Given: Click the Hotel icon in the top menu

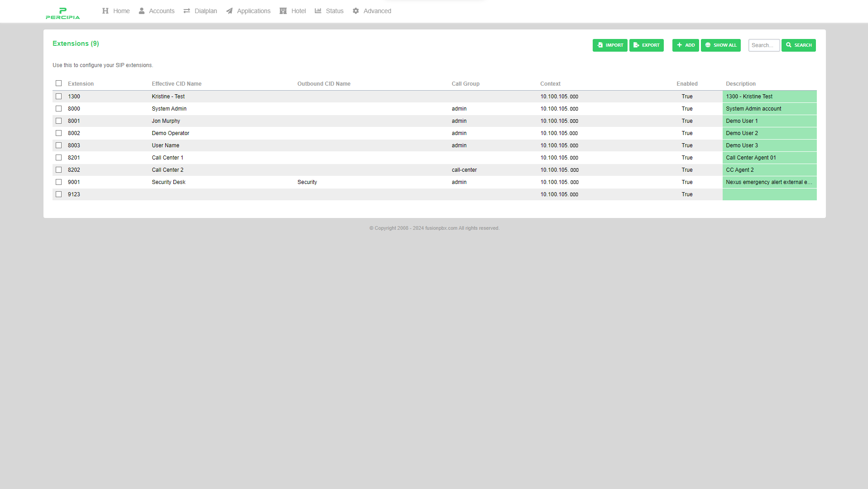Looking at the screenshot, I should tap(283, 10).
